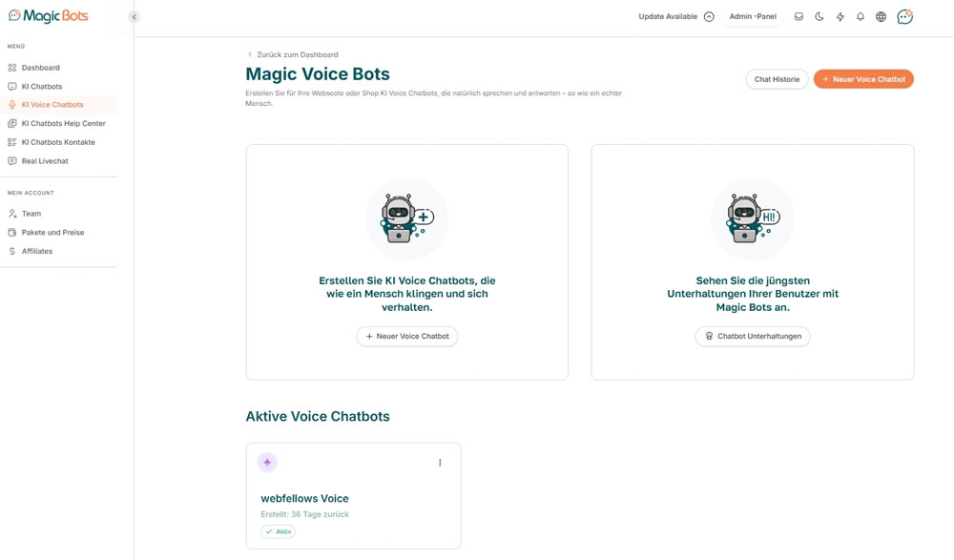Collapse the sidebar with the chevron button
This screenshot has height=560, width=954.
pyautogui.click(x=134, y=17)
